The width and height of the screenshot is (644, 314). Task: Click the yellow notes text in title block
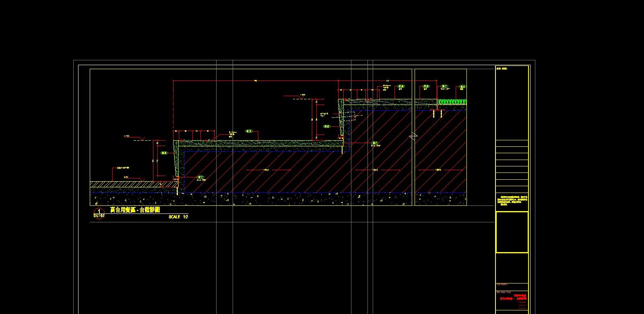pos(512,201)
